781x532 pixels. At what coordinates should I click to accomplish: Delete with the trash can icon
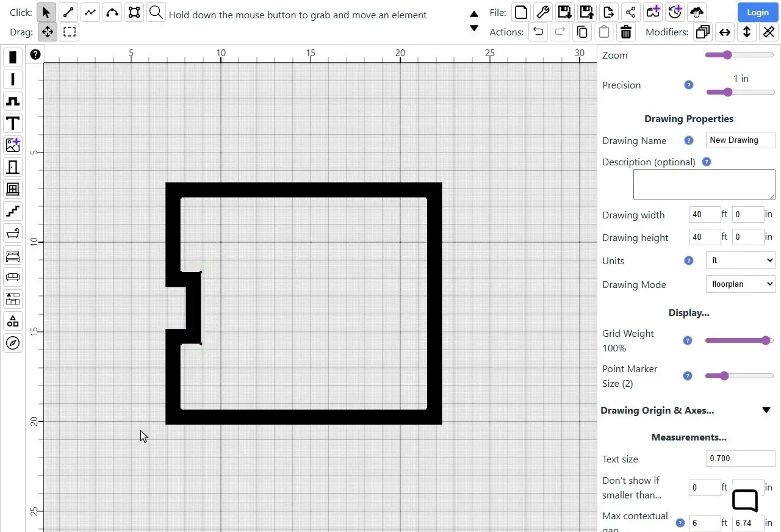(x=625, y=32)
